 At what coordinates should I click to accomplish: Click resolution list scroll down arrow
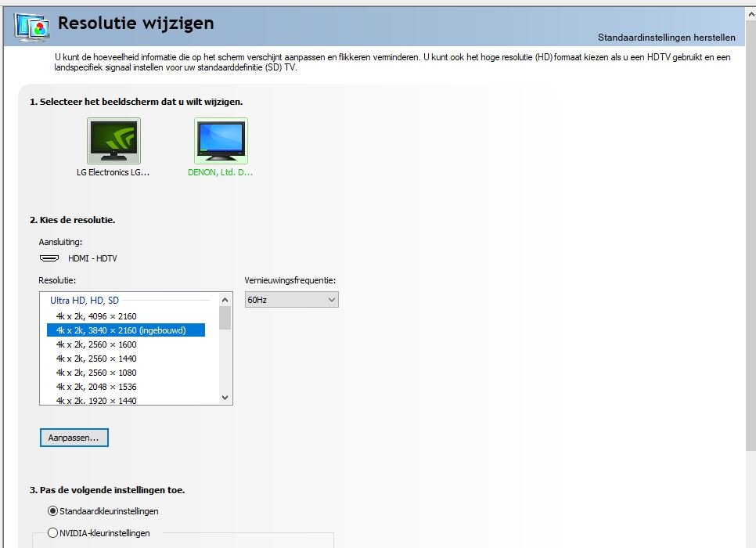(225, 398)
